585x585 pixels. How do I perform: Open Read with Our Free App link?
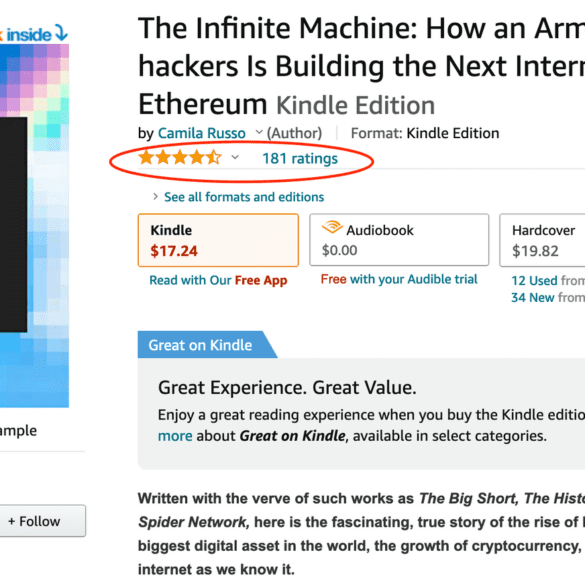click(218, 280)
